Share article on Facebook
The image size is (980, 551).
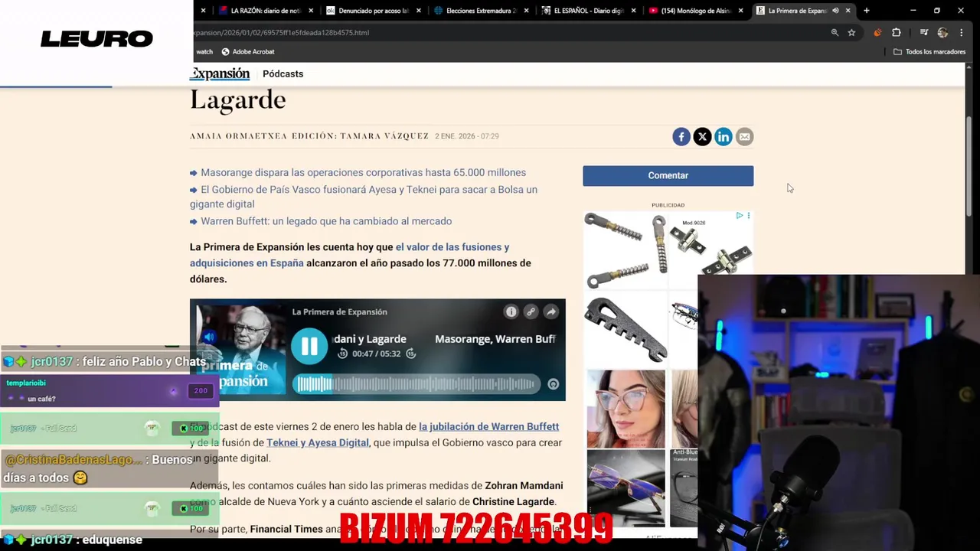tap(681, 137)
